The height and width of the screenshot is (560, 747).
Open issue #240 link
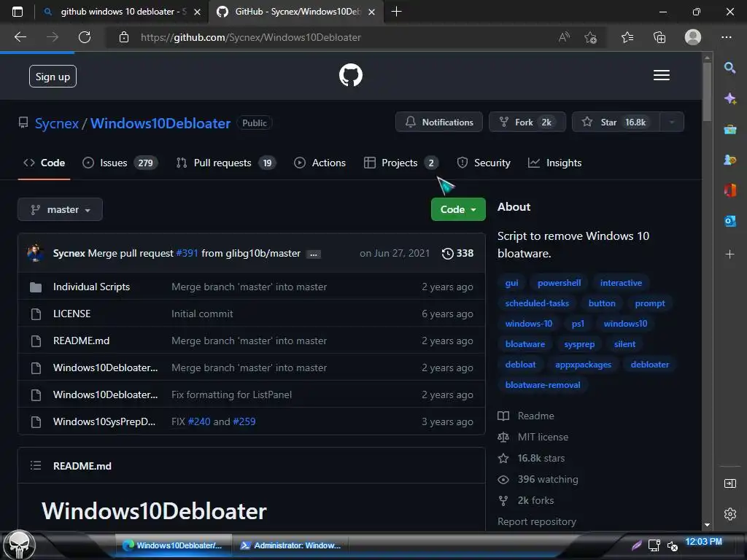pyautogui.click(x=199, y=422)
